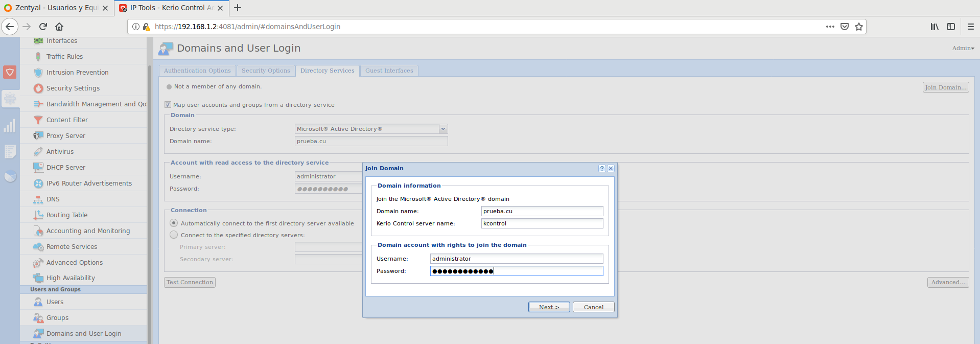The height and width of the screenshot is (344, 980).
Task: Cancel the Join Domain dialog
Action: 593,307
